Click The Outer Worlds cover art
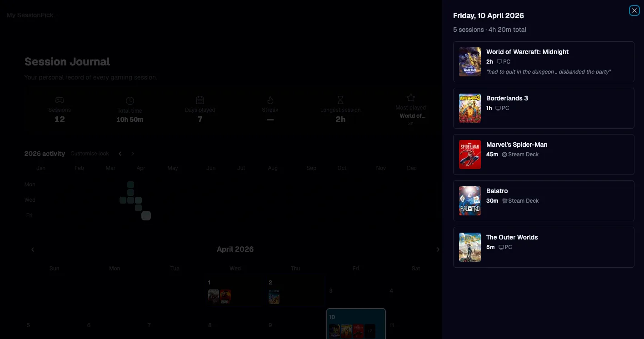The width and height of the screenshot is (644, 339). tap(469, 247)
